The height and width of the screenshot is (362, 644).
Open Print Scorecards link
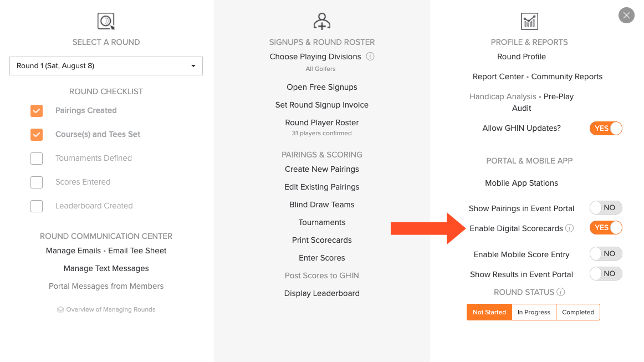(x=322, y=241)
